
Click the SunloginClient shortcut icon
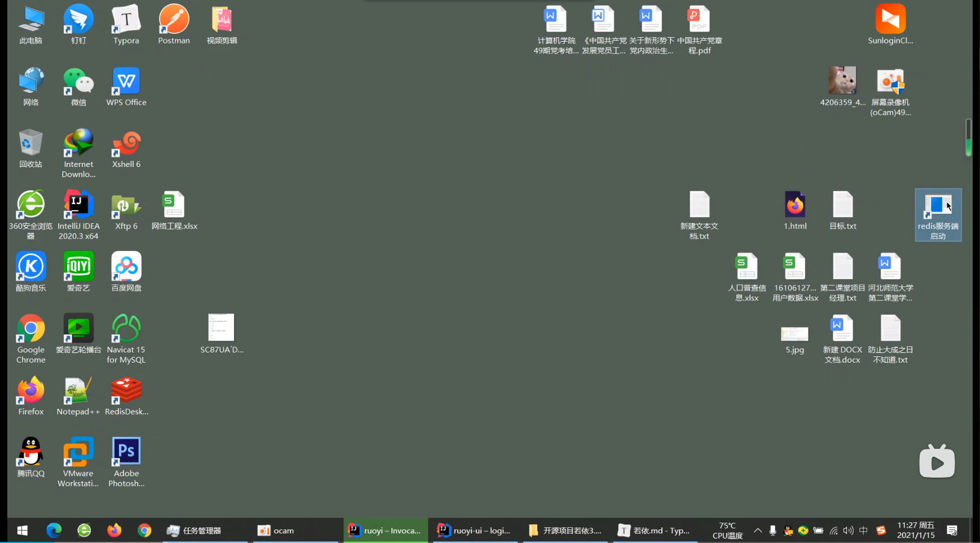pos(890,25)
